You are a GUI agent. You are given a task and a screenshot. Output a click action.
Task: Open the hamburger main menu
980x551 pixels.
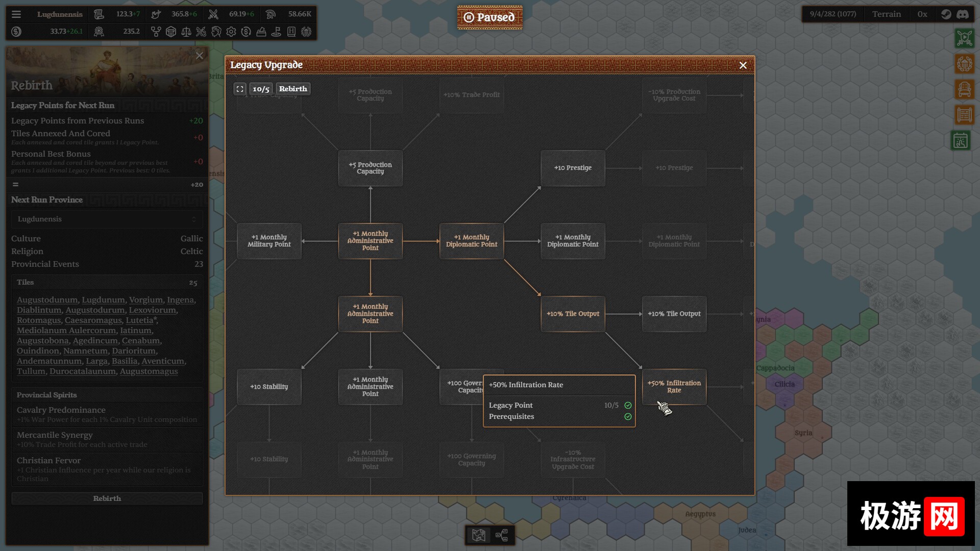(x=16, y=14)
